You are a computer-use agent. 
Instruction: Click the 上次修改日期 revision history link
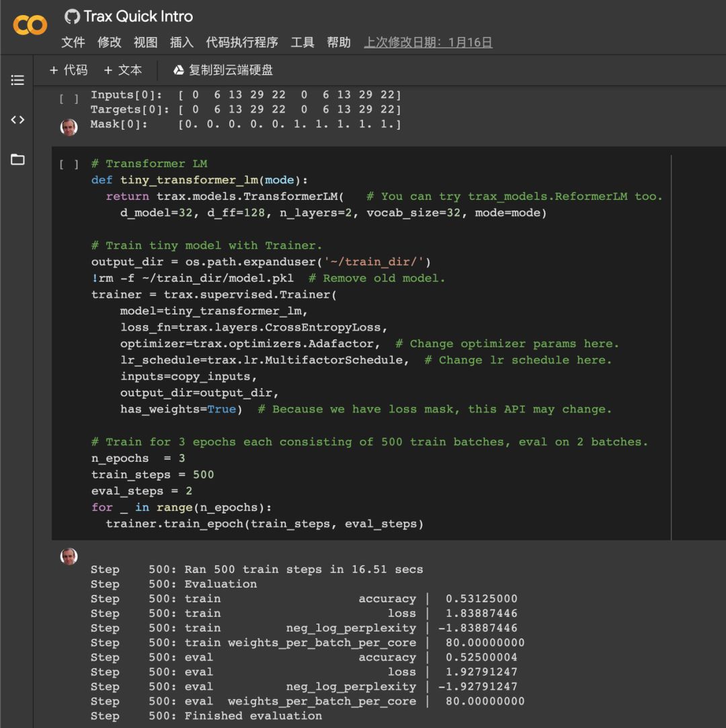[x=428, y=42]
